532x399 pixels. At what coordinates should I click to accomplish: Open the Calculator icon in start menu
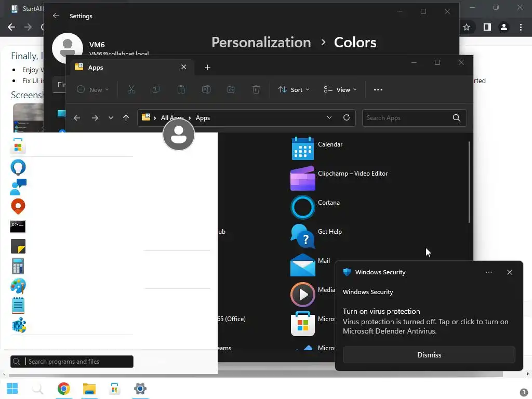18,266
